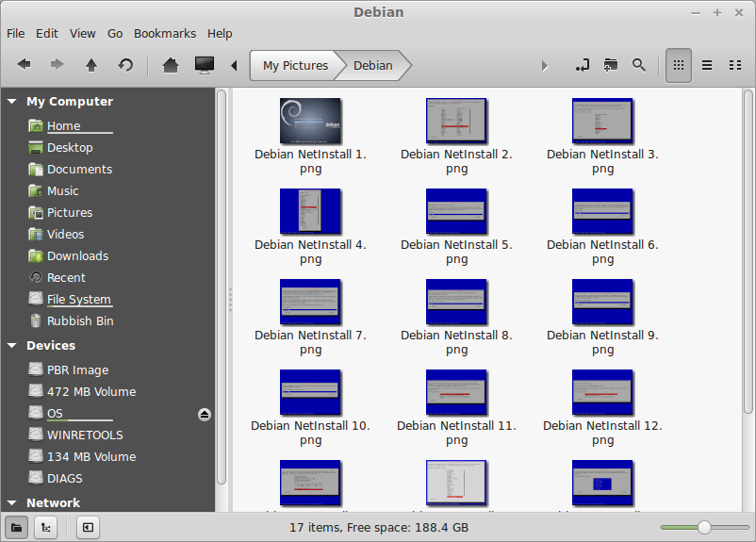Image resolution: width=756 pixels, height=542 pixels.
Task: Open the Bookmarks menu
Action: [165, 33]
